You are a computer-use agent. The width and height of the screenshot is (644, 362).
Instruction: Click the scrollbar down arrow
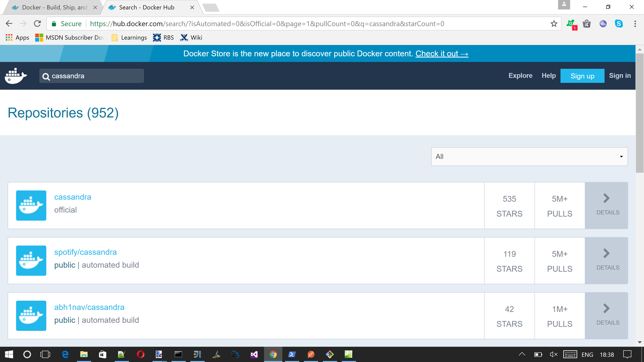tap(640, 342)
